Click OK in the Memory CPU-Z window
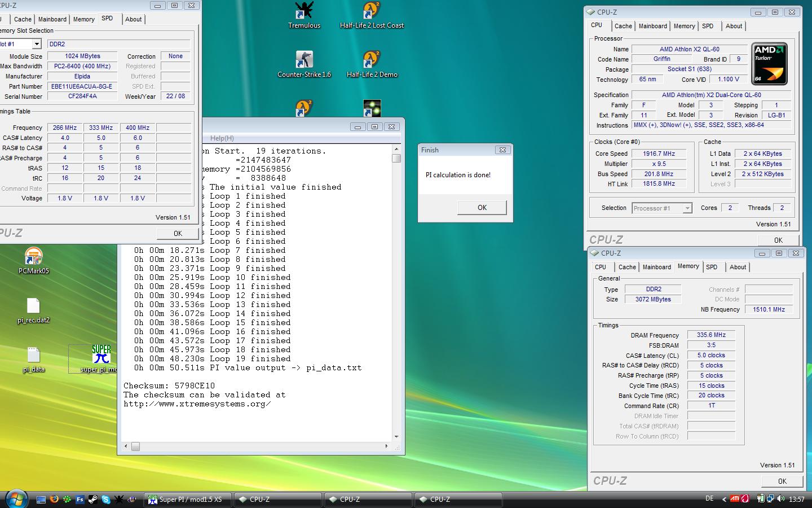Screen dimensions: 812x508 click(782, 481)
